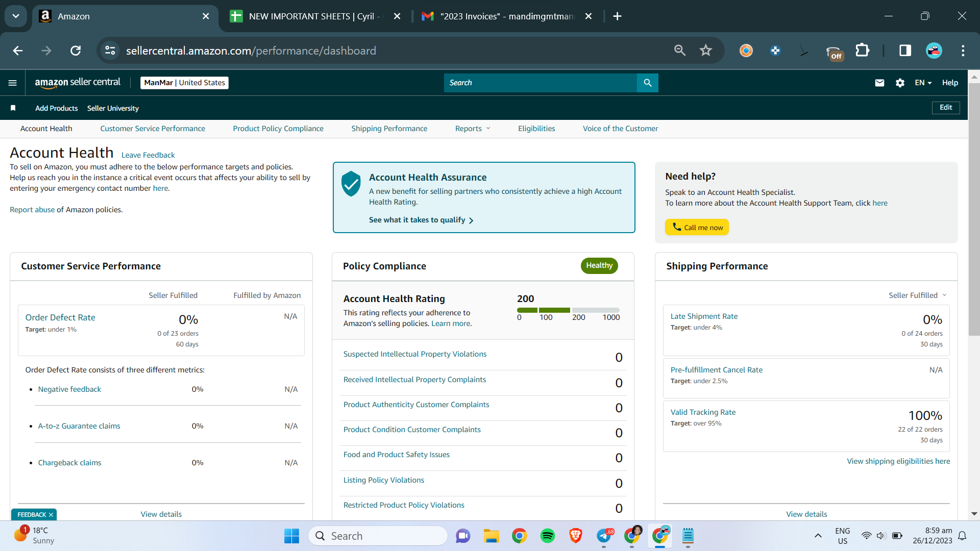This screenshot has height=551, width=980.
Task: Click the search magnifier button
Action: (648, 83)
